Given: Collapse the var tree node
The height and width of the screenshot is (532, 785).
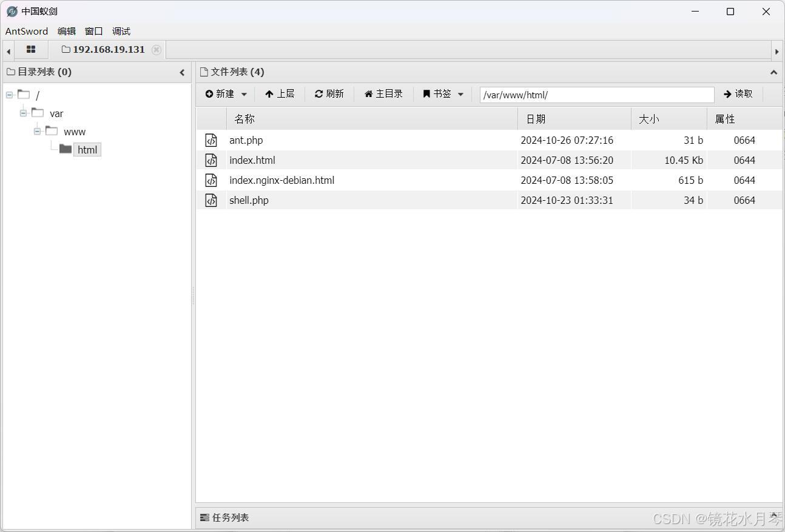Looking at the screenshot, I should pyautogui.click(x=23, y=113).
